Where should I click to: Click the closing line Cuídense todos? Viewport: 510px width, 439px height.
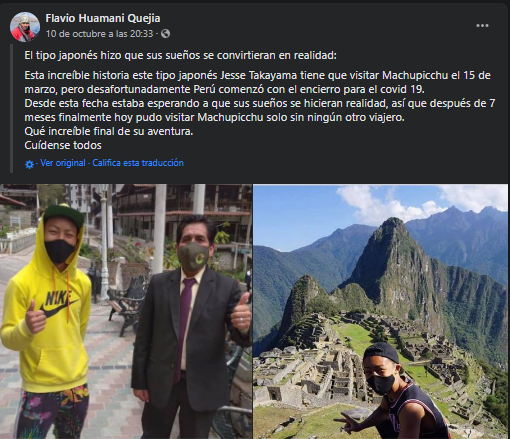tap(63, 145)
